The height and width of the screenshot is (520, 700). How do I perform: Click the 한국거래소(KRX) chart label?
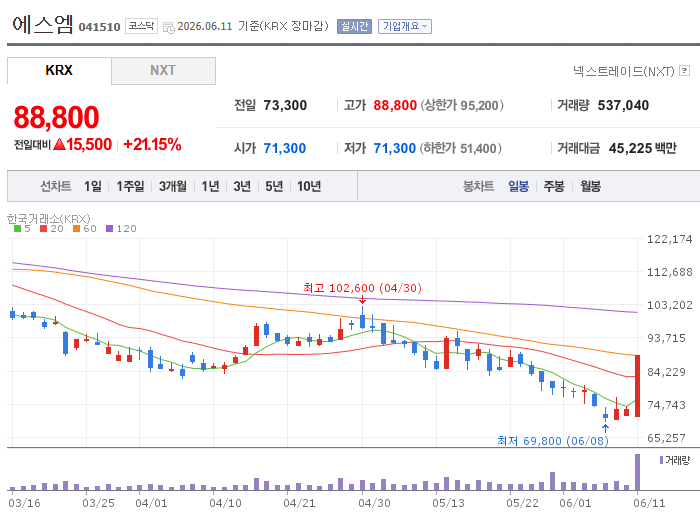(x=49, y=219)
